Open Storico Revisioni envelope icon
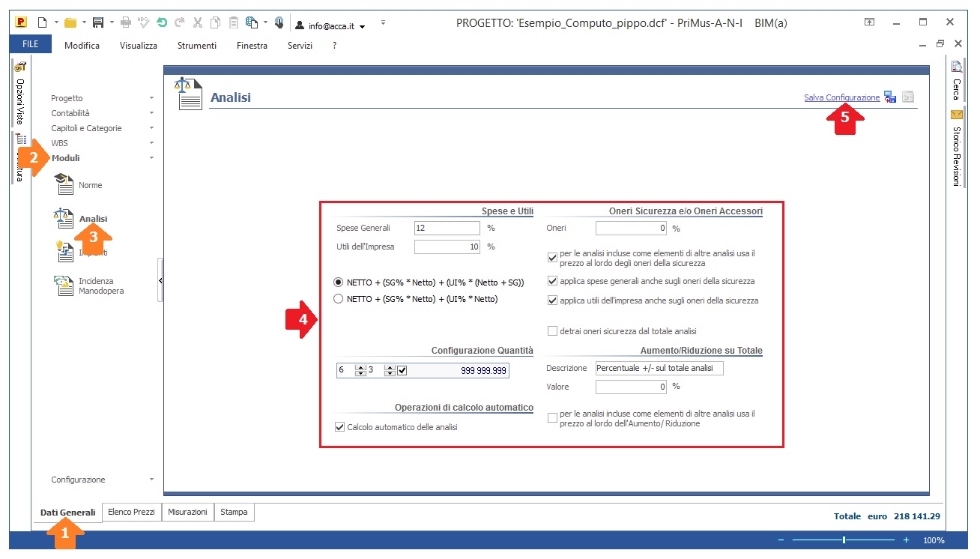 point(956,115)
